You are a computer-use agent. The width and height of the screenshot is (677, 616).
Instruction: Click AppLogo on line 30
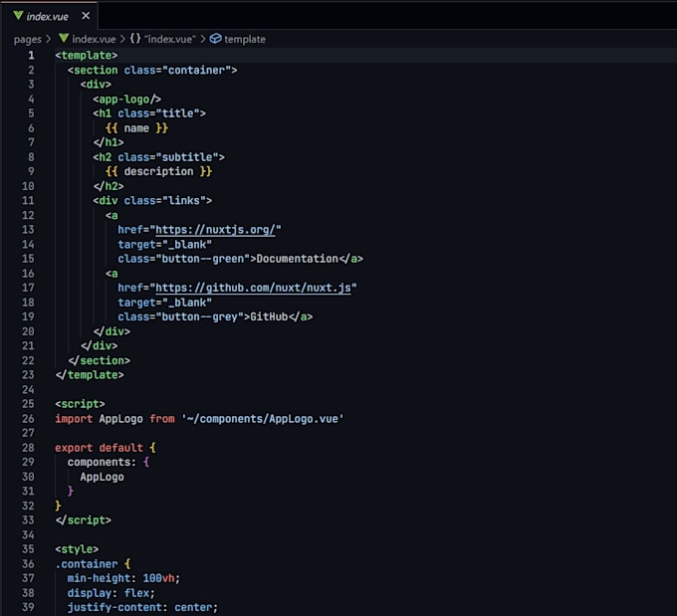click(x=102, y=477)
